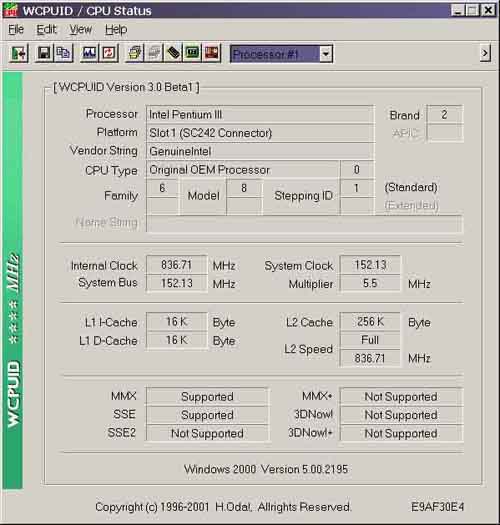500x525 pixels.
Task: Click the MMX+ Not Supported field
Action: coord(401,397)
